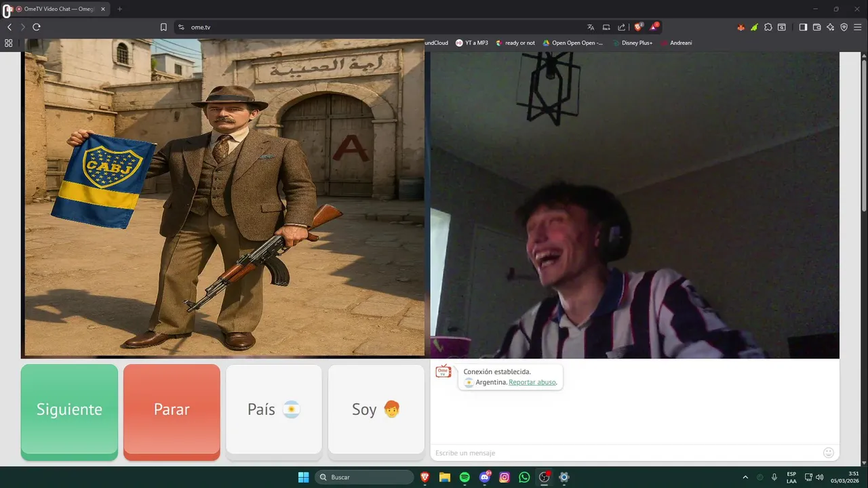
Task: Select the OmeTV Video Chat tab
Action: (60, 9)
